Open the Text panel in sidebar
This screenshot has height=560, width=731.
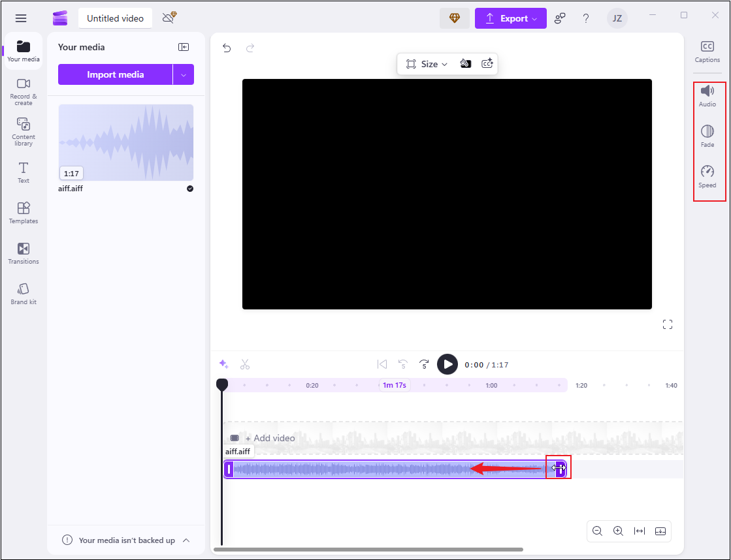pyautogui.click(x=23, y=172)
